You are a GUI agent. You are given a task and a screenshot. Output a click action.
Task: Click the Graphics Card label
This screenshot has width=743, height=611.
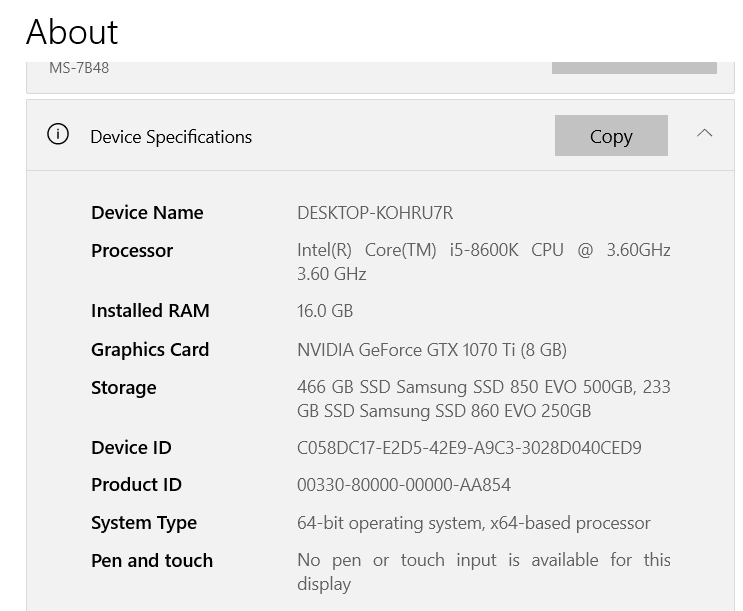pyautogui.click(x=150, y=350)
